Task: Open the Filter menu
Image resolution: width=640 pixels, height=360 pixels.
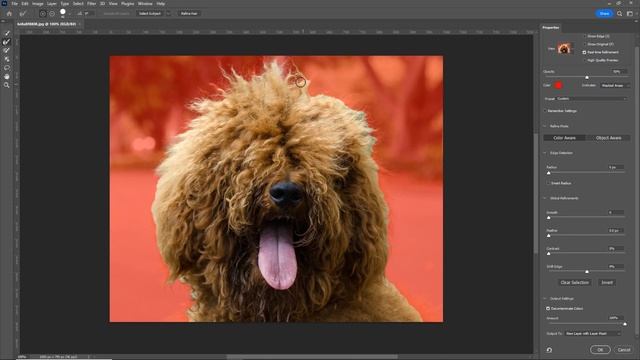Action: (x=91, y=4)
